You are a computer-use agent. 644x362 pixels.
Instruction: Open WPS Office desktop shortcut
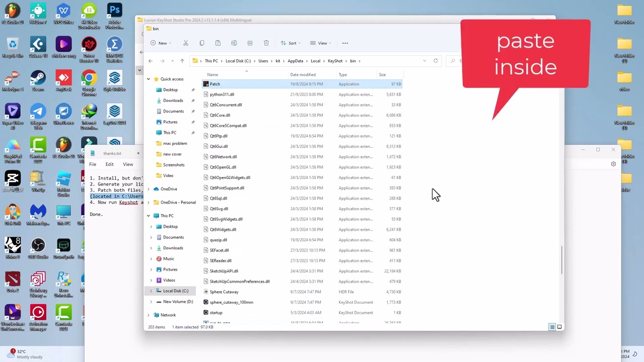point(63,14)
